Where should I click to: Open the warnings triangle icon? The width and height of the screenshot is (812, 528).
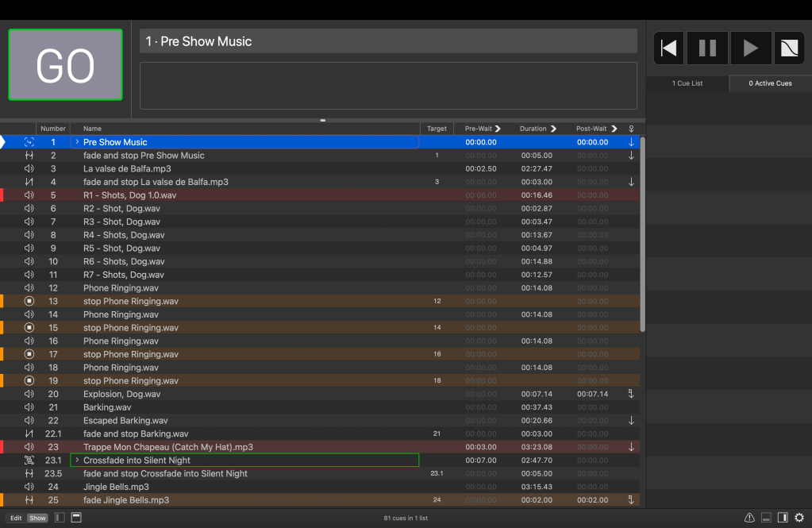(749, 518)
